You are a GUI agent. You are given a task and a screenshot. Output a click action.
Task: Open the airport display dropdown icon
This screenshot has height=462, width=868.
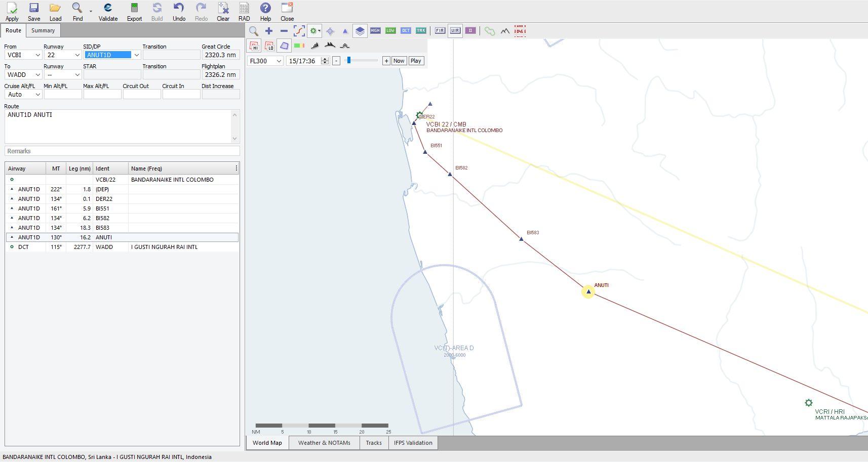pyautogui.click(x=315, y=31)
